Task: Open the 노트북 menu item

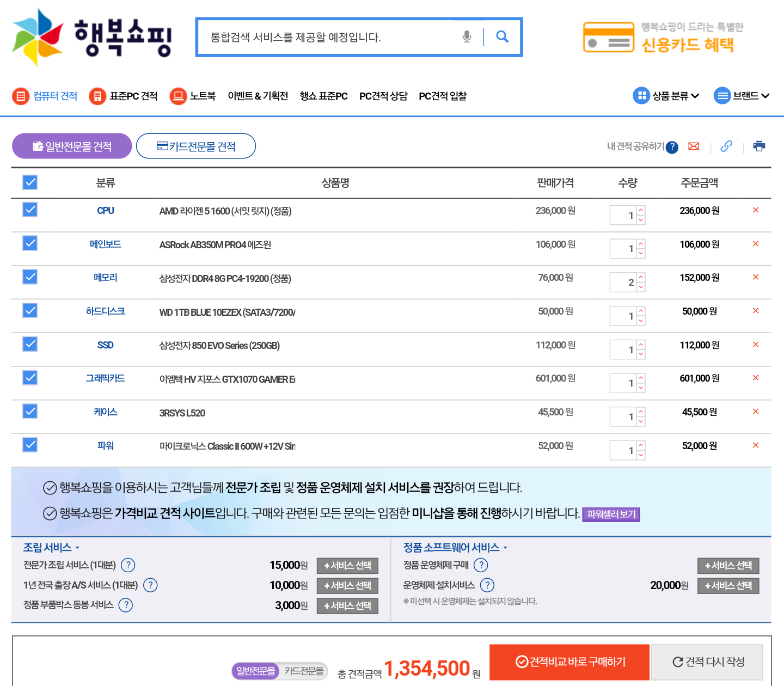Action: click(x=193, y=96)
